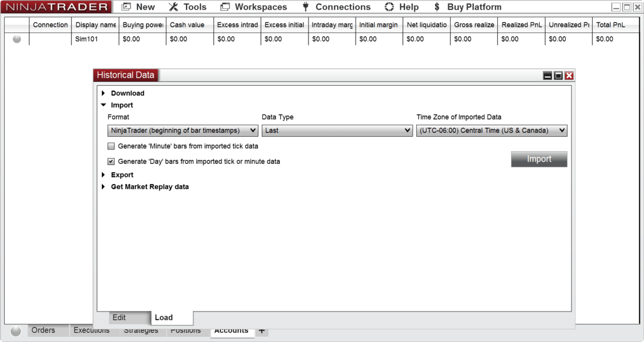Click the Realized PnL column header

point(521,25)
